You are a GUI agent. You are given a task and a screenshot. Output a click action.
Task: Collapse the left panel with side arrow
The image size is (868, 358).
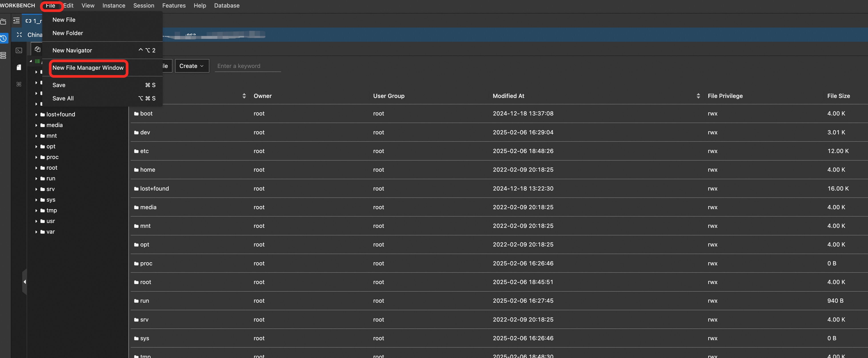coord(25,282)
